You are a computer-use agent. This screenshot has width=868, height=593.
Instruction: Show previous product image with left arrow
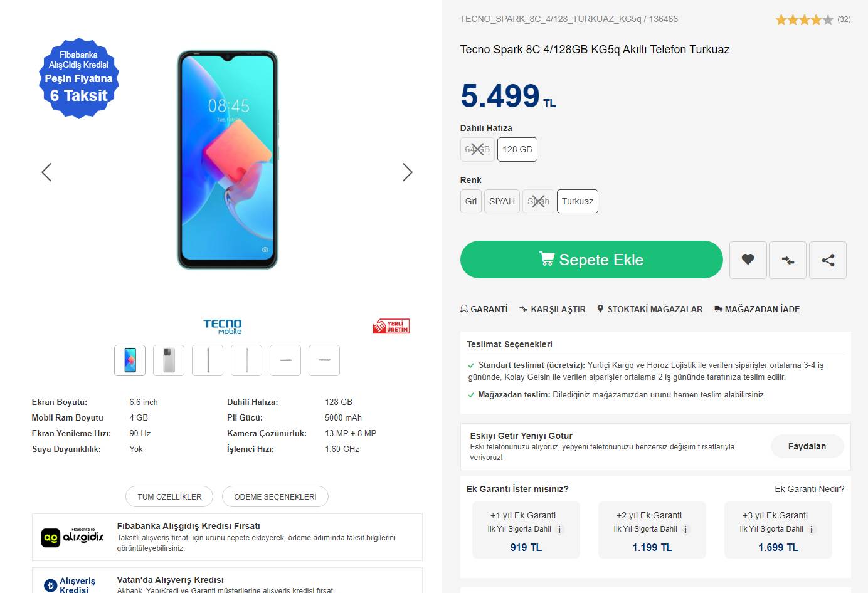click(46, 172)
